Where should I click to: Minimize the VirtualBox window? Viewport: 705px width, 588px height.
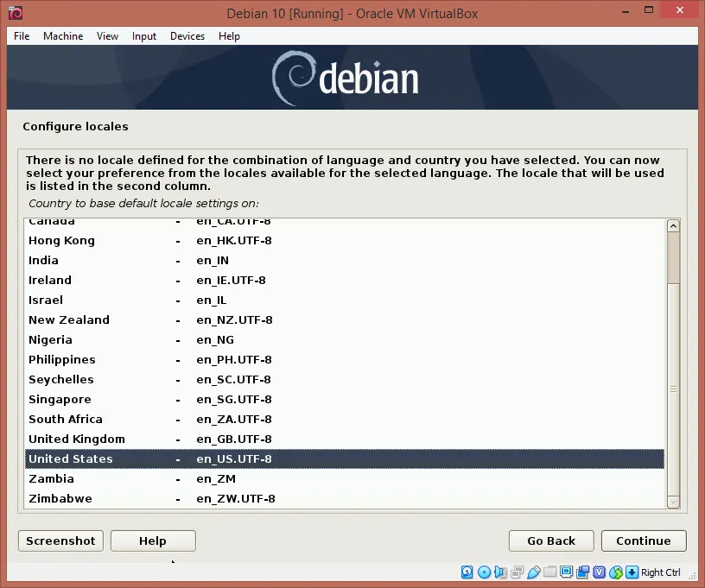(x=626, y=11)
